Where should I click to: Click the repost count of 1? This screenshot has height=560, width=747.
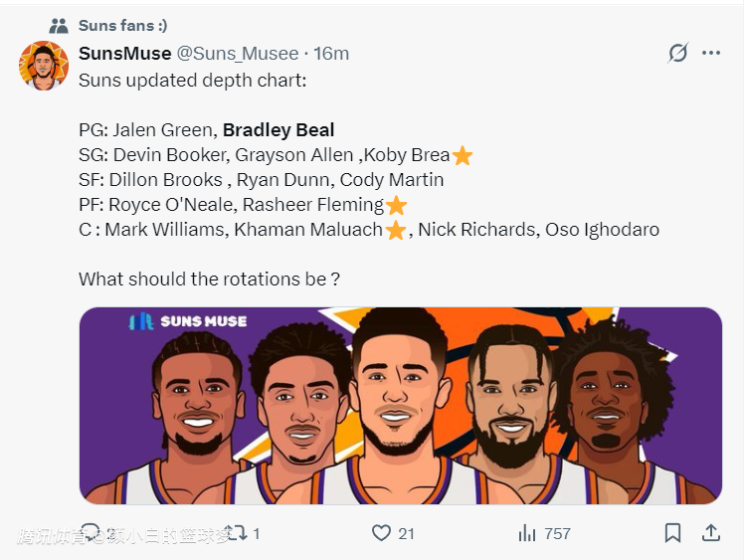click(x=256, y=533)
